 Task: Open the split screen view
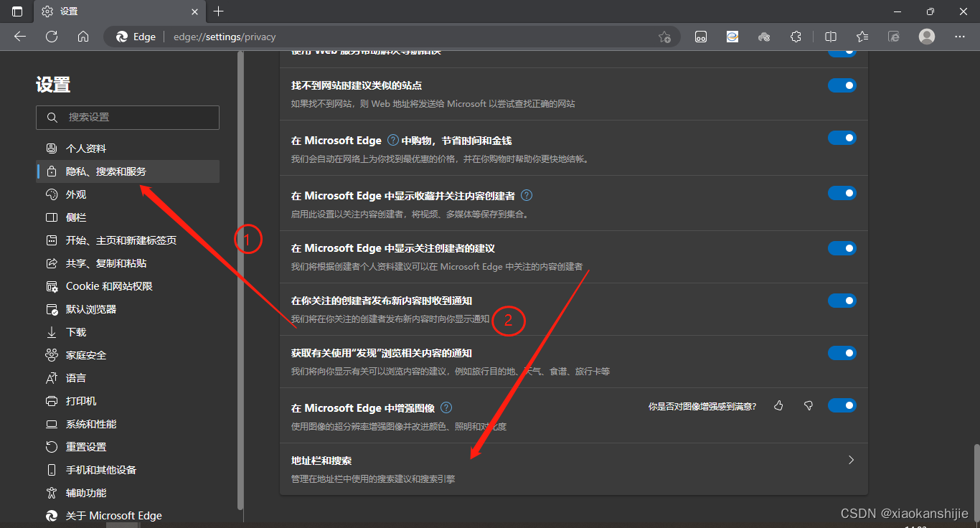[831, 37]
